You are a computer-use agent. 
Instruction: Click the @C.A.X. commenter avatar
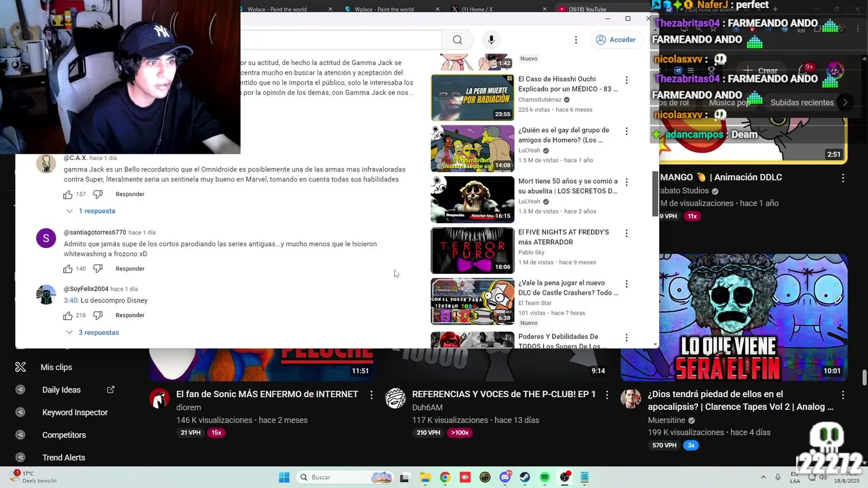(46, 164)
